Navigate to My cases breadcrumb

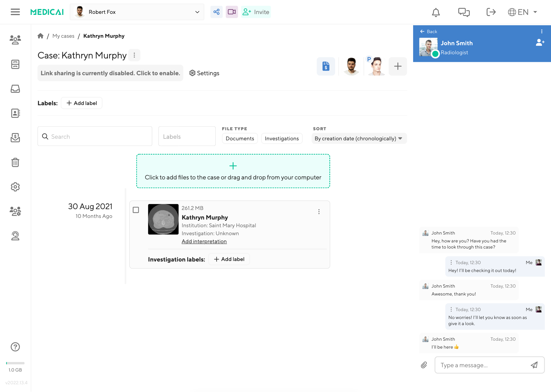tap(63, 36)
